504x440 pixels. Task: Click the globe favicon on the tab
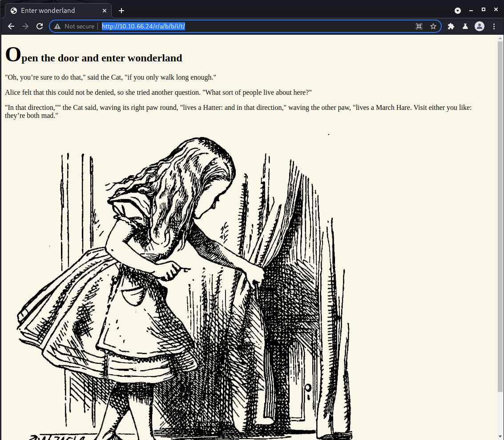[x=13, y=11]
